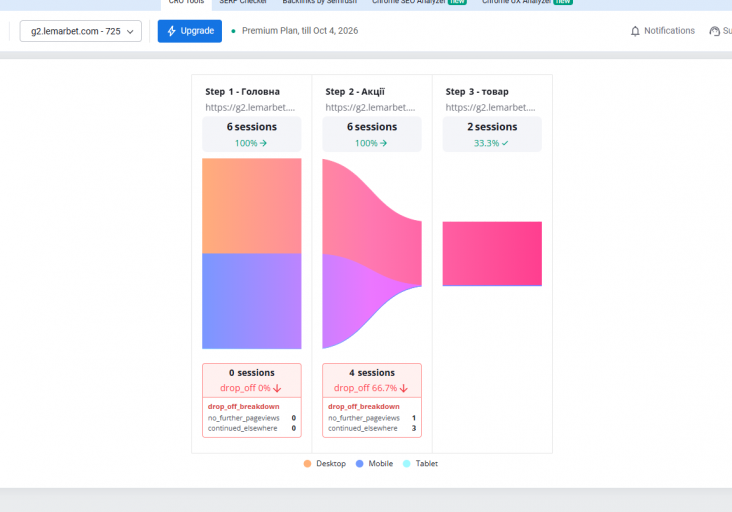Toggle the Tablet legend swatch
Image resolution: width=732 pixels, height=512 pixels.
[407, 463]
